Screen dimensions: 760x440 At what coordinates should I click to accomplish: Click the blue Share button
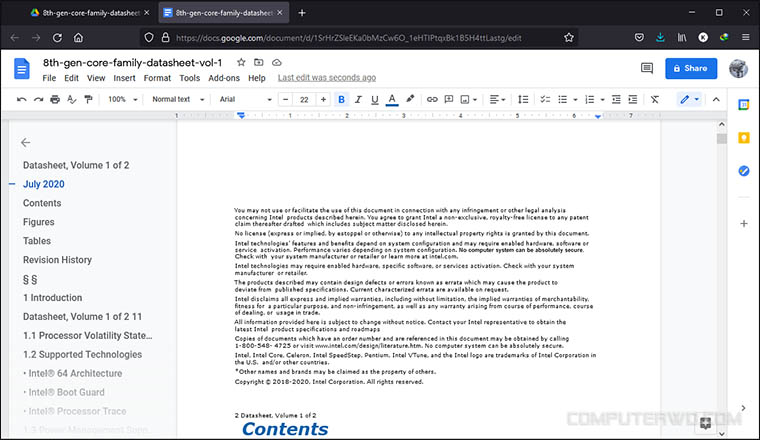(691, 68)
